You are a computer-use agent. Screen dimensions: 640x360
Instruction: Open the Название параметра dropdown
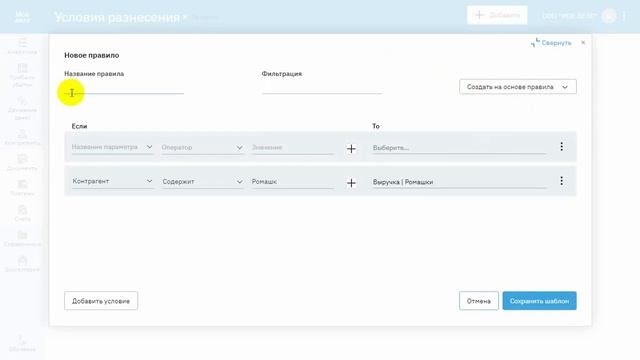(x=112, y=147)
